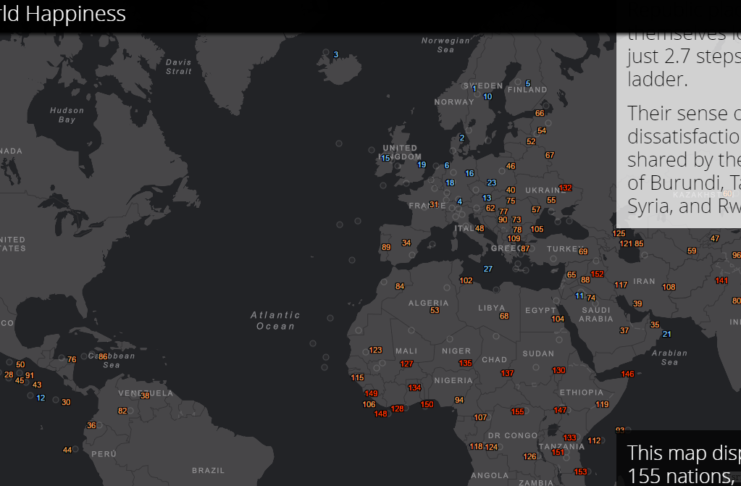Select the blue rank 12 marker in Central America
The height and width of the screenshot is (486, 741).
[41, 397]
